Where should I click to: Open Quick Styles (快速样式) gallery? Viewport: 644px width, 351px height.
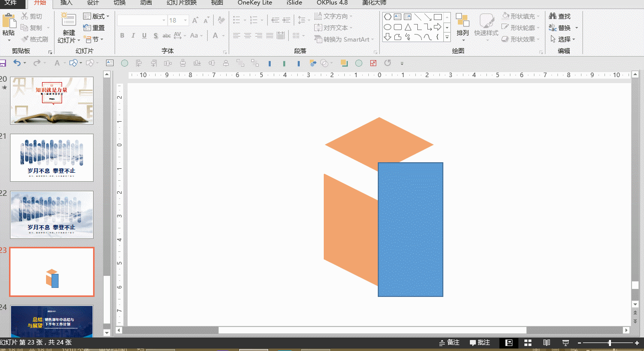point(486,28)
